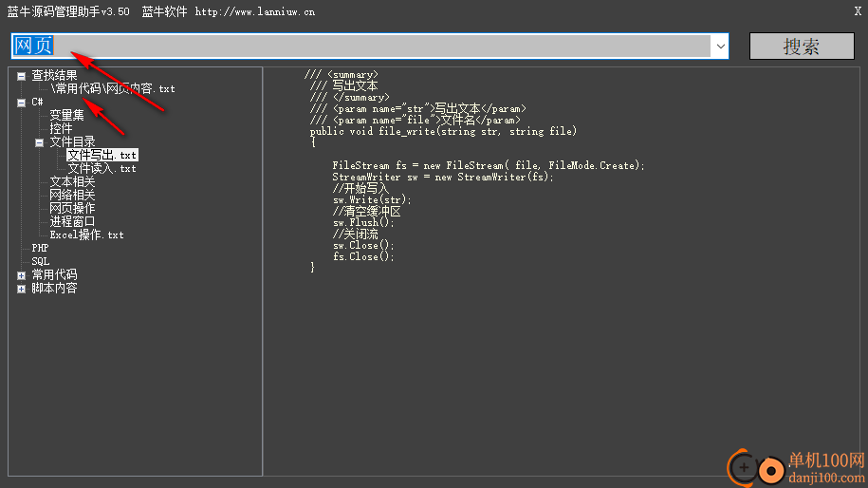The image size is (868, 488).
Task: Select the 文件写出.txt file
Action: click(102, 155)
